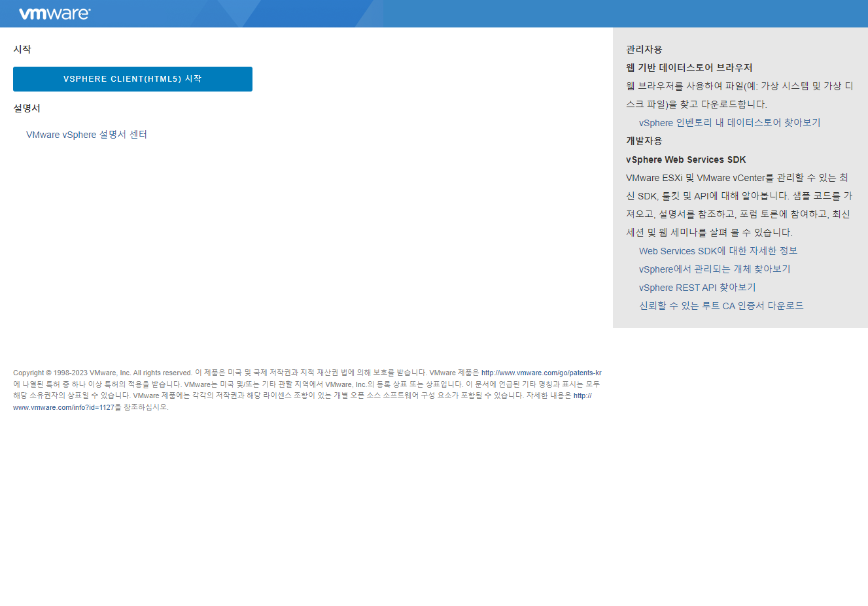The height and width of the screenshot is (606, 868).
Task: Click the 시작 heading text
Action: 22,50
